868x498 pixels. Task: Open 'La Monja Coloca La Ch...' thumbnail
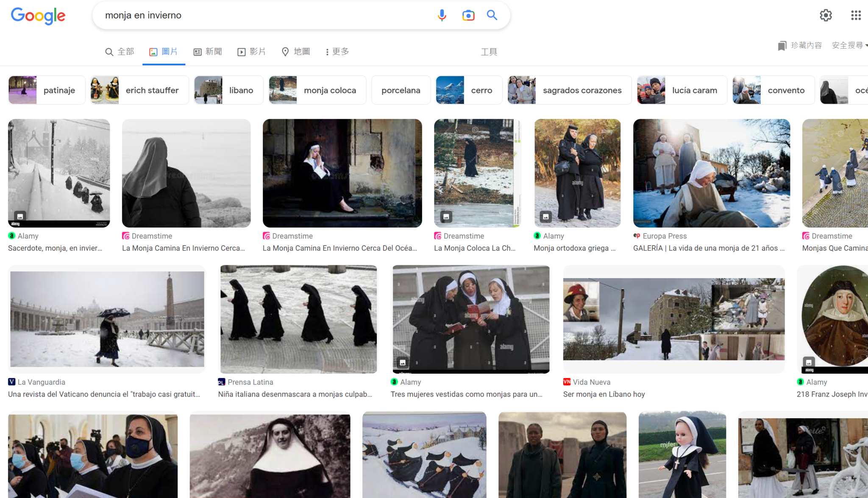click(478, 173)
